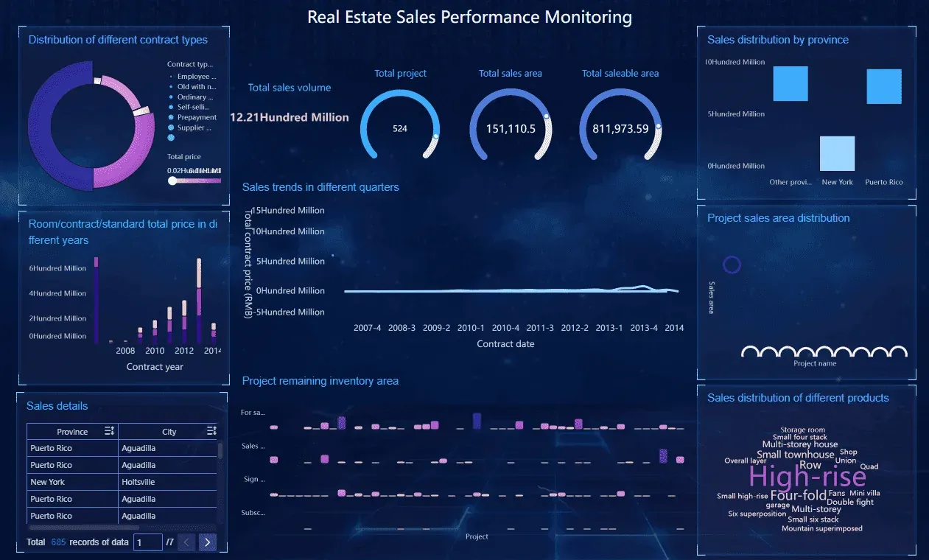Click the New York square in province chart
929x560 pixels.
coord(838,153)
